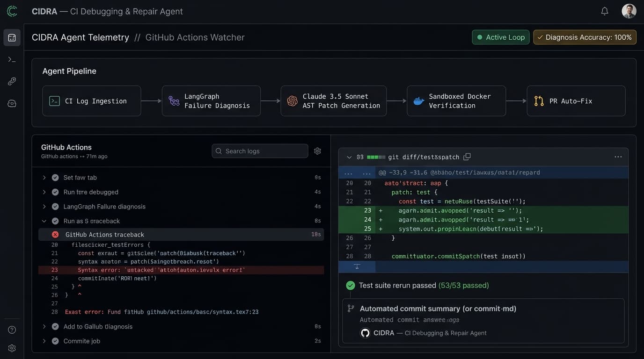The width and height of the screenshot is (644, 359).
Task: Click status check on Run fmre debugged
Action: pyautogui.click(x=55, y=192)
